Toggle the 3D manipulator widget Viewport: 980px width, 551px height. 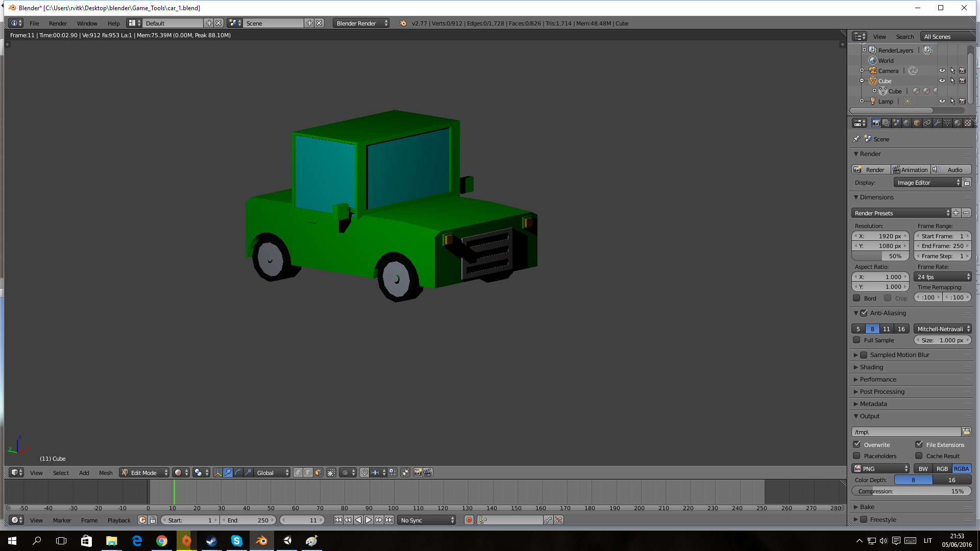[x=217, y=472]
